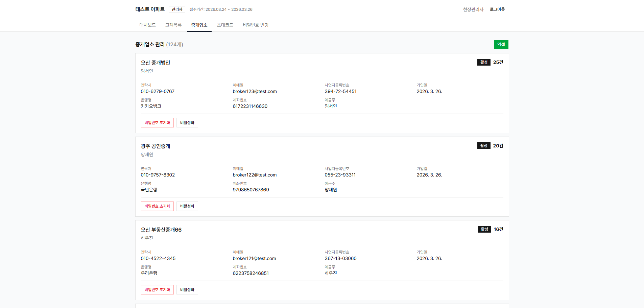Click the 테스트 아파트 site title
Screen dimensions: 644x308
tap(150, 9)
